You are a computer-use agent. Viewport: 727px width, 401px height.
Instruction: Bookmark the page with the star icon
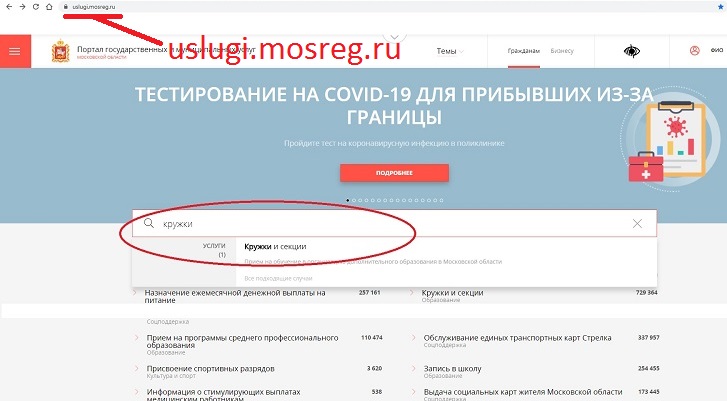coord(721,7)
